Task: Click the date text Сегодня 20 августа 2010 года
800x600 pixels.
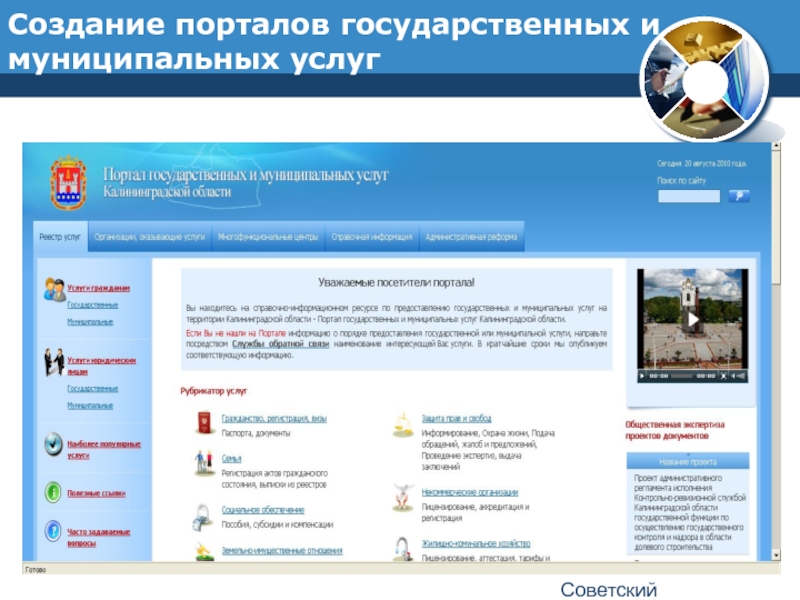Action: tap(702, 164)
